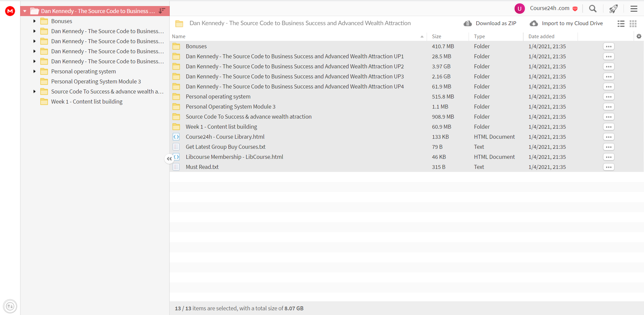This screenshot has height=315, width=644.
Task: Open options for Must Read.txt row
Action: (609, 167)
